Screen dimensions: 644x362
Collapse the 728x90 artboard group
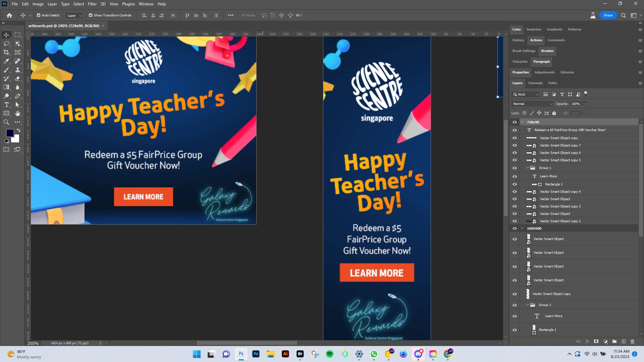pyautogui.click(x=522, y=122)
